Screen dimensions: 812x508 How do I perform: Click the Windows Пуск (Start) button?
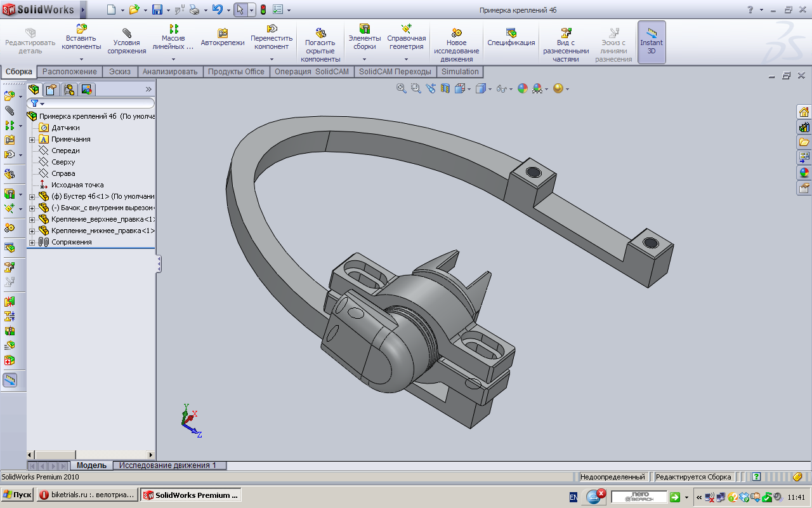[x=18, y=495]
